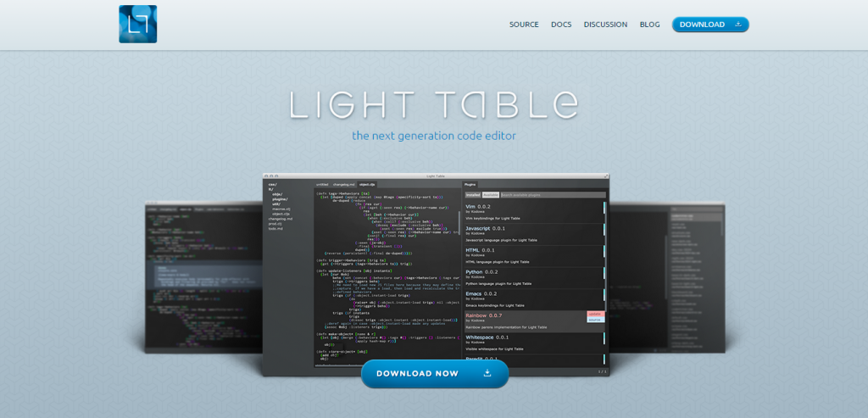Image resolution: width=868 pixels, height=418 pixels.
Task: Click changelog.md in the file tree
Action: pyautogui.click(x=281, y=219)
